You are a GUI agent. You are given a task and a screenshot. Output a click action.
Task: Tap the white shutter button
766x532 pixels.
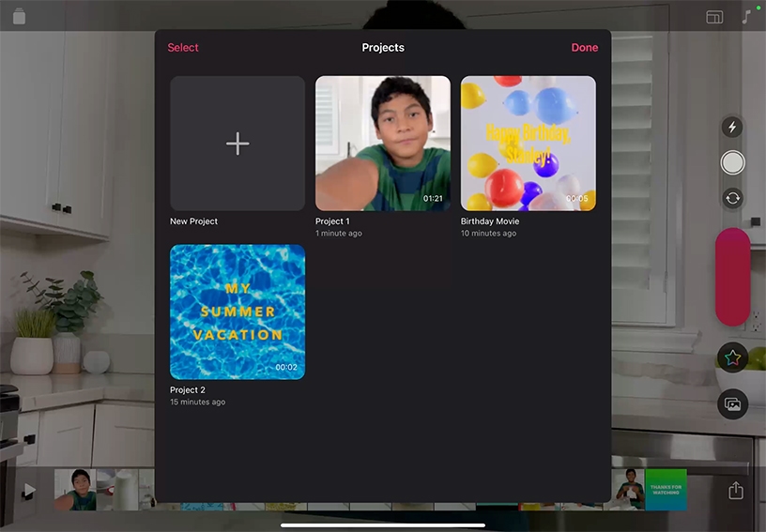pos(732,163)
